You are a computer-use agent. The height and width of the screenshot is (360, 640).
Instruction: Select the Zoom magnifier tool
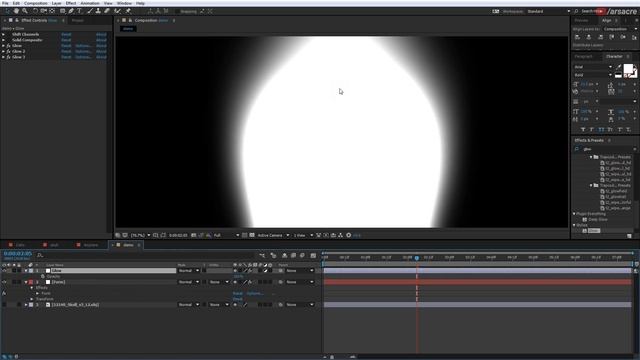point(25,11)
